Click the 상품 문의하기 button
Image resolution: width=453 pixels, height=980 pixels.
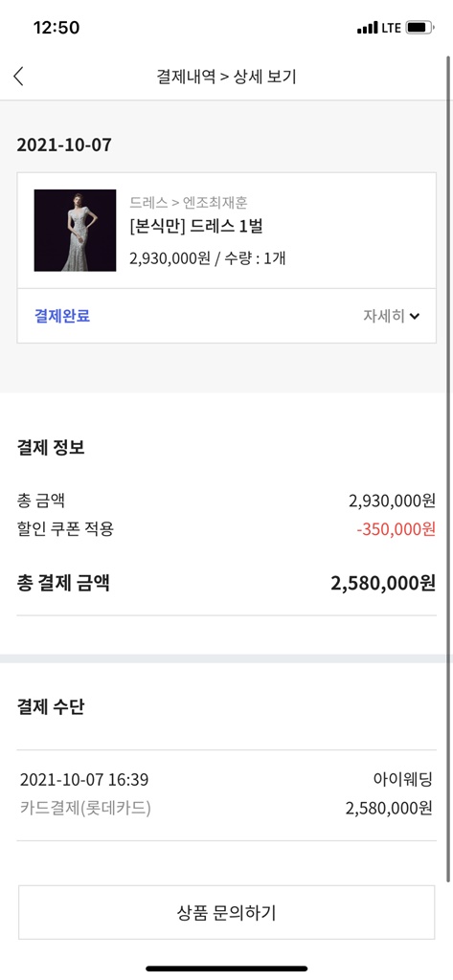pyautogui.click(x=226, y=912)
